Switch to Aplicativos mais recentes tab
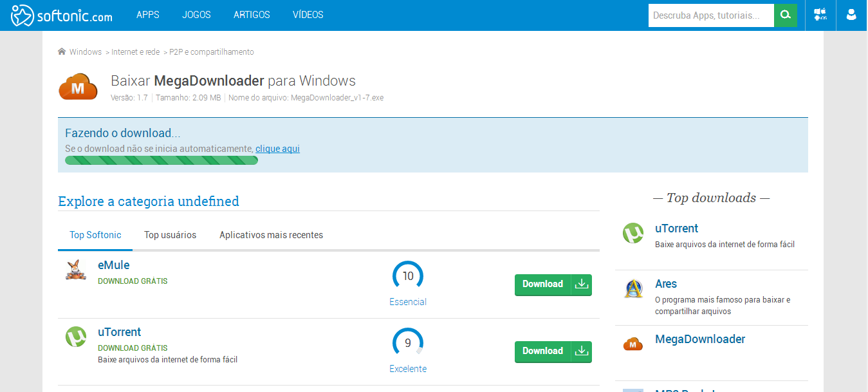 point(271,235)
